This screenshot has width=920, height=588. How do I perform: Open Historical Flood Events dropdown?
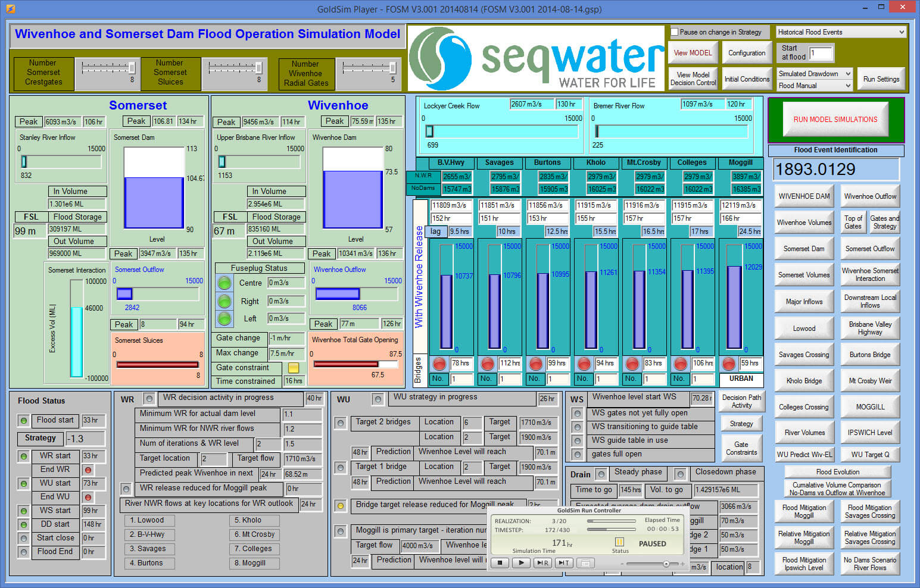click(841, 32)
